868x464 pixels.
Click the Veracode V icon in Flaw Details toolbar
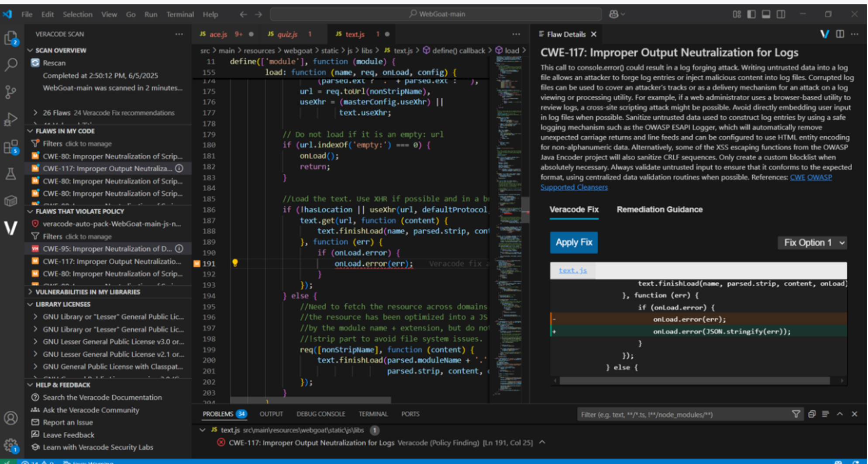click(x=824, y=34)
